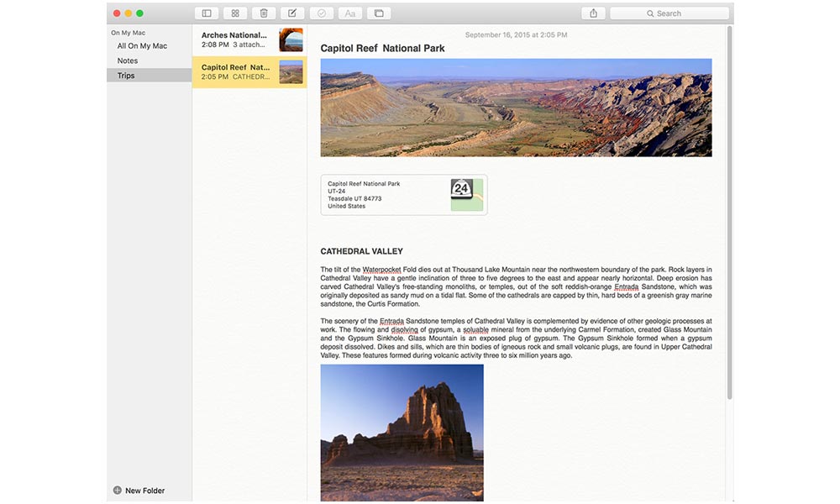
Task: Open the attachments browser grid icon
Action: [235, 13]
